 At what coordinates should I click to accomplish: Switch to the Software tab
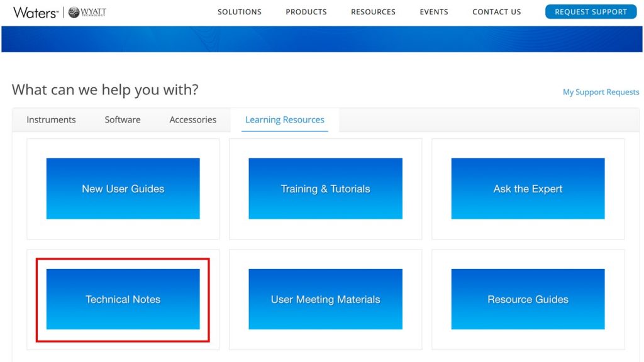click(123, 119)
